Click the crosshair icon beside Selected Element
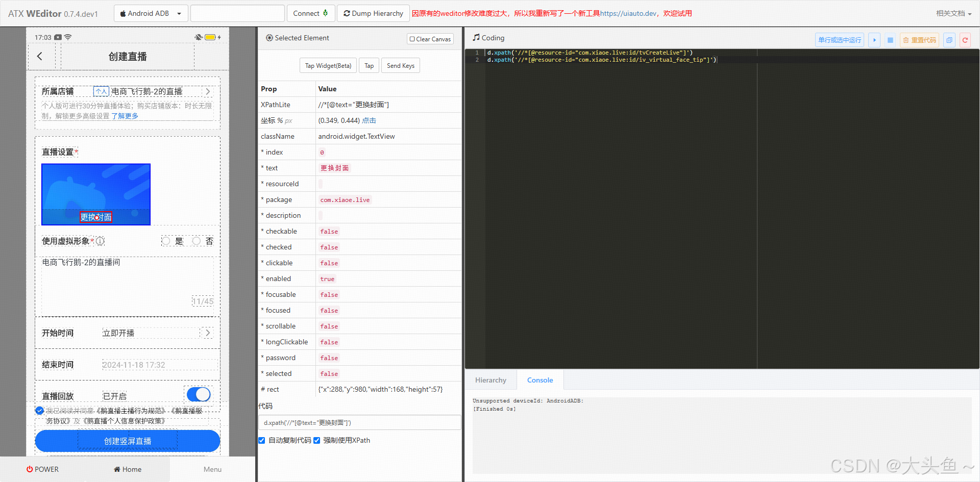This screenshot has height=482, width=980. click(x=269, y=38)
